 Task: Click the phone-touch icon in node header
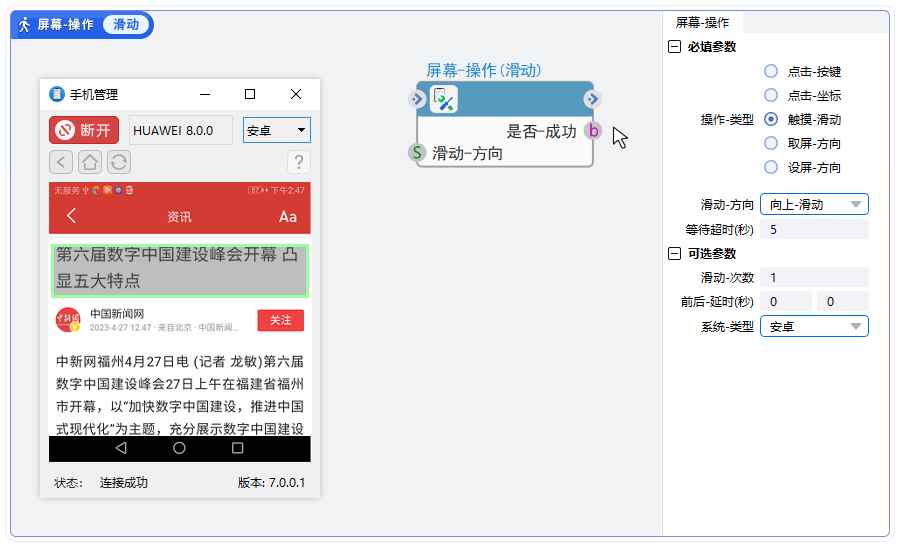click(x=444, y=99)
